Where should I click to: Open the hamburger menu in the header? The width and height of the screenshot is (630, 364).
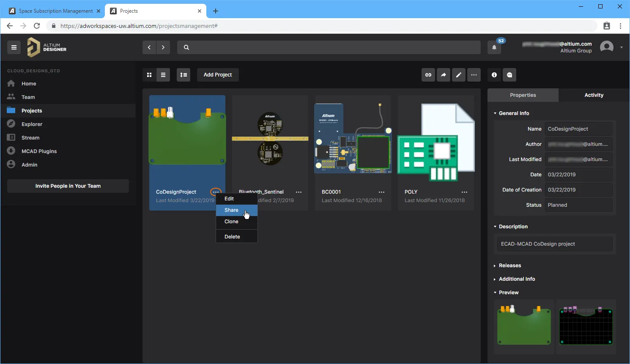14,47
